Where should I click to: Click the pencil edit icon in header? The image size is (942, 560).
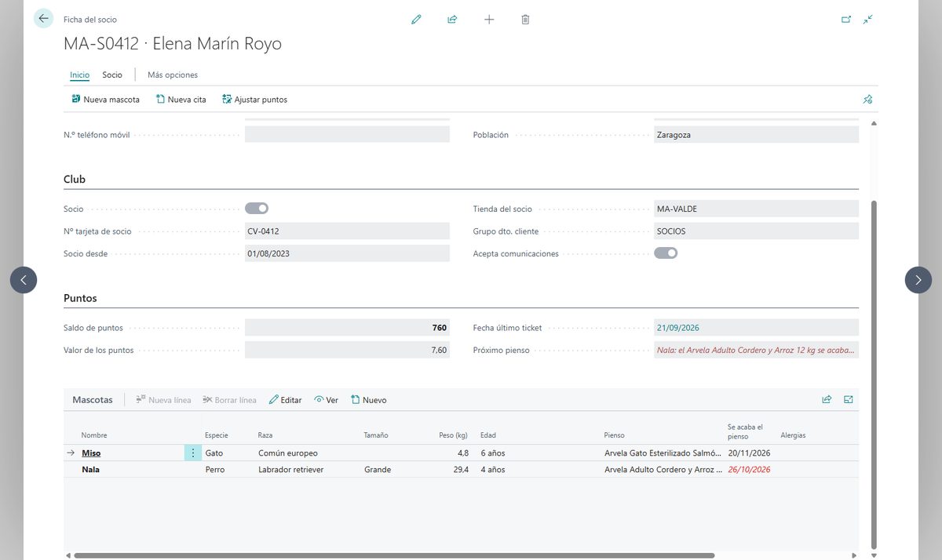pyautogui.click(x=416, y=20)
